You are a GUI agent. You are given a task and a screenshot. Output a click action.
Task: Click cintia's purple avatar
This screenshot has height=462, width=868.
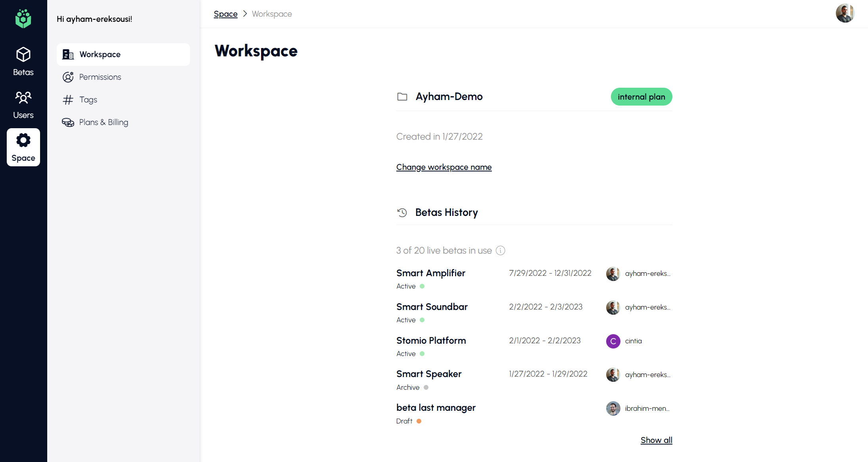tap(613, 341)
